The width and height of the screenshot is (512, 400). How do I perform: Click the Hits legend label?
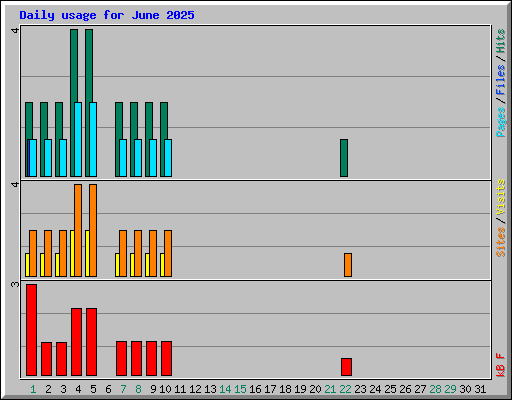500,41
